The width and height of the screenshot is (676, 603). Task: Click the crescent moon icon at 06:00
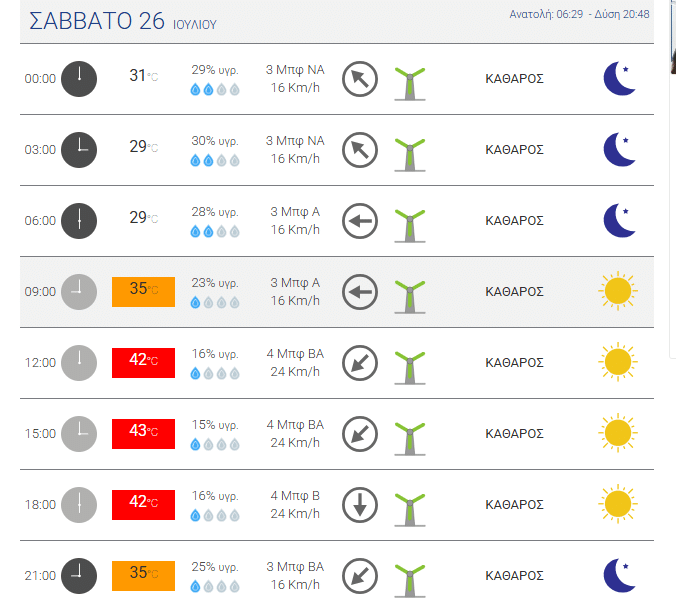point(619,221)
